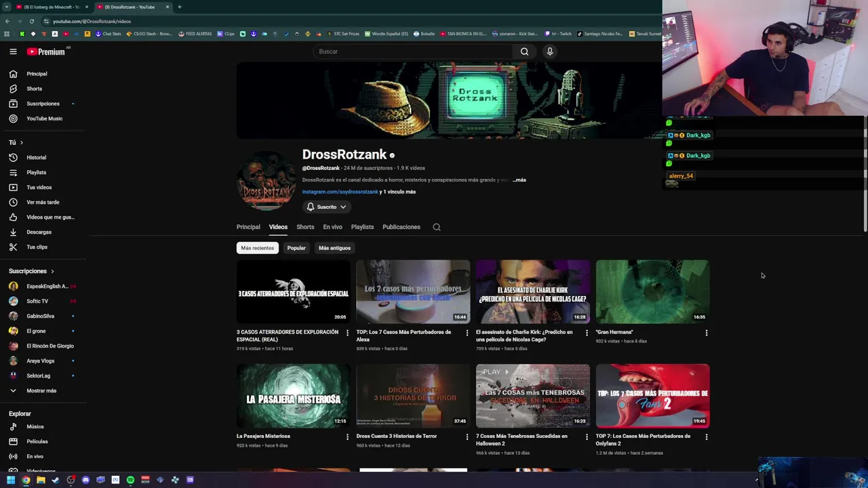The height and width of the screenshot is (488, 868).
Task: Open Discord from the taskbar
Action: coord(85,480)
